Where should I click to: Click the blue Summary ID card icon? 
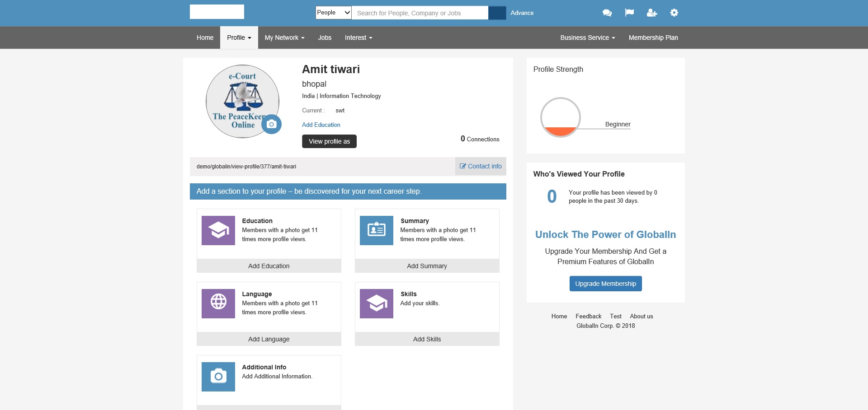pyautogui.click(x=376, y=230)
